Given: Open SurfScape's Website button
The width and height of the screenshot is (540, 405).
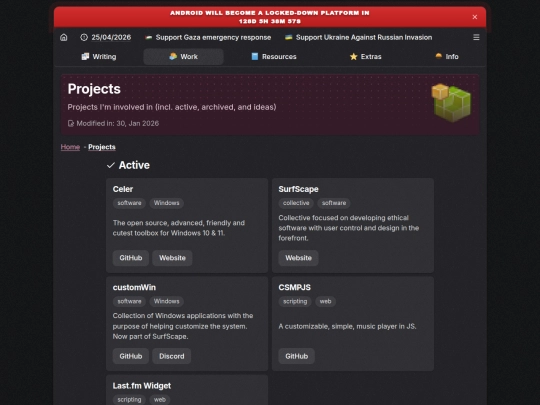Looking at the screenshot, I should pyautogui.click(x=298, y=258).
